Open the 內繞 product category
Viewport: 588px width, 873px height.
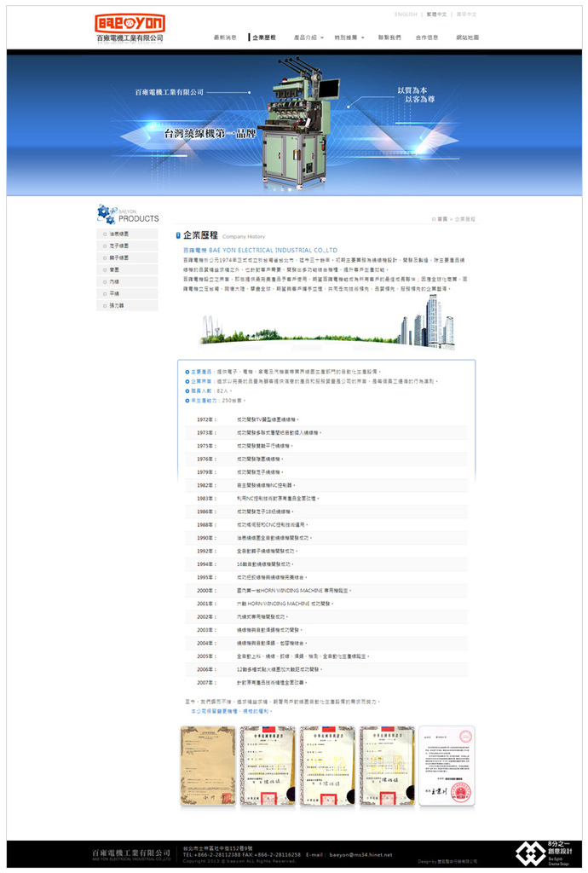127,281
